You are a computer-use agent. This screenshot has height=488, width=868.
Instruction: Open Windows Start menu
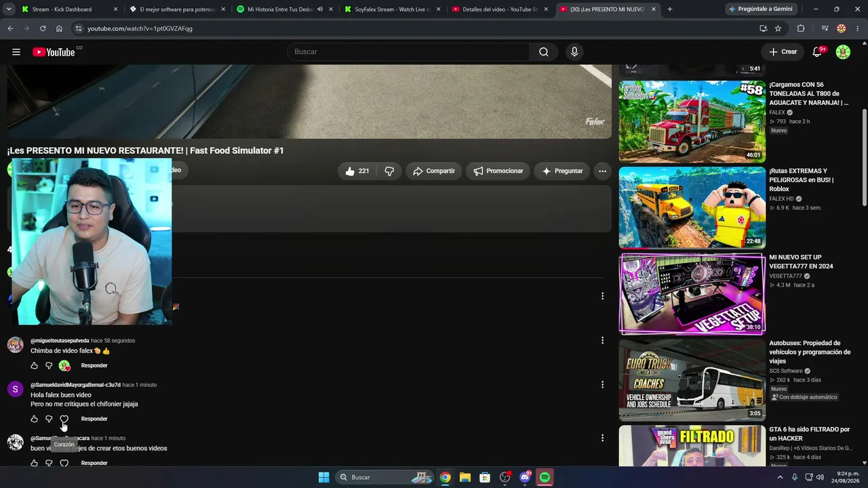pos(323,477)
